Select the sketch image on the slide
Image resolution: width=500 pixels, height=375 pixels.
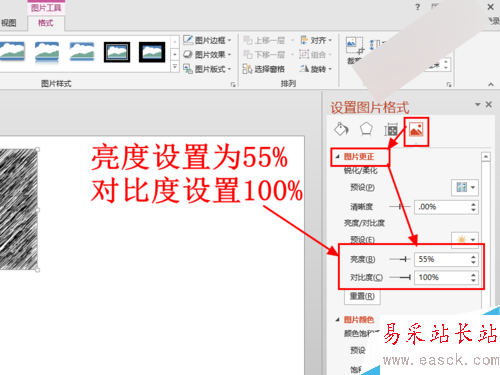(18, 209)
